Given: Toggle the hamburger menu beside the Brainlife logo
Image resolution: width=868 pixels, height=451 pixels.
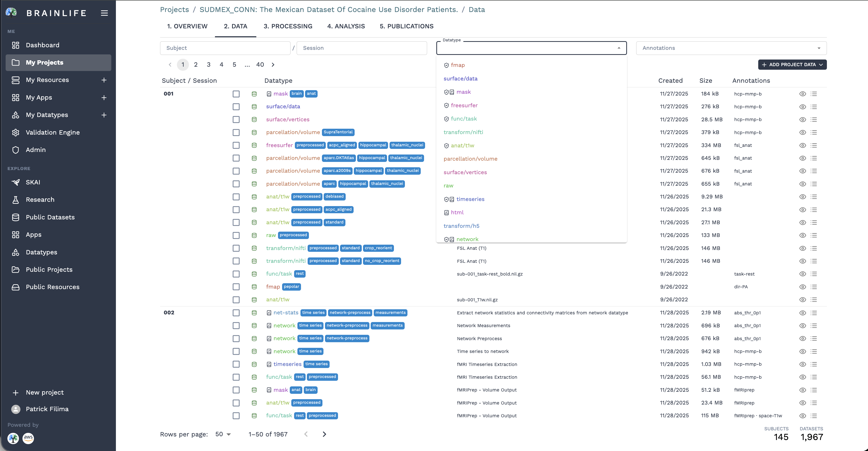Looking at the screenshot, I should (104, 13).
